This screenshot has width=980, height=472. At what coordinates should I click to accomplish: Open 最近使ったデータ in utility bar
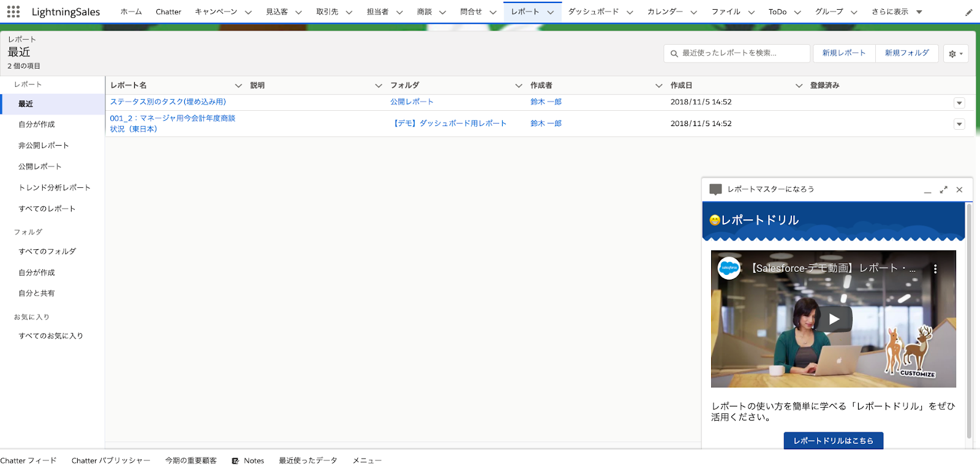coord(308,461)
